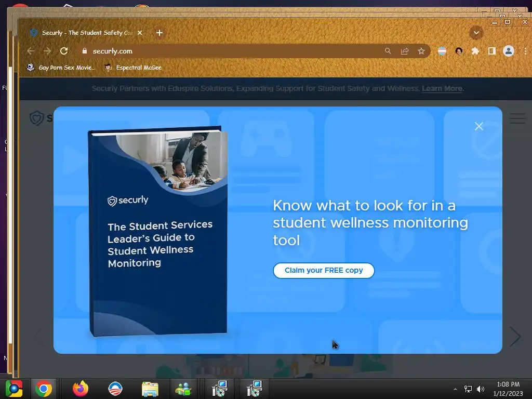532x399 pixels.
Task: Share this page using the share icon
Action: click(x=404, y=51)
